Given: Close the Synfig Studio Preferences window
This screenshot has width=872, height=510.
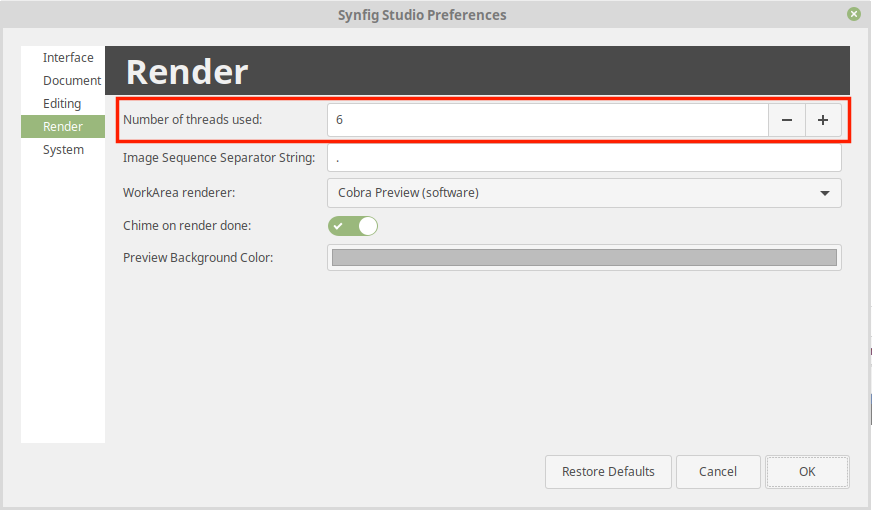Looking at the screenshot, I should tap(854, 14).
